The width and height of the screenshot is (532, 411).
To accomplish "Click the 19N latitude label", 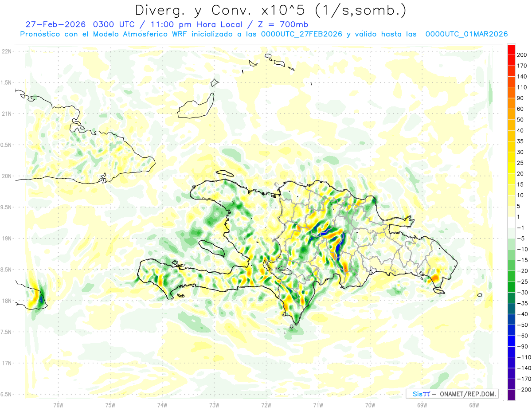I will [7, 239].
